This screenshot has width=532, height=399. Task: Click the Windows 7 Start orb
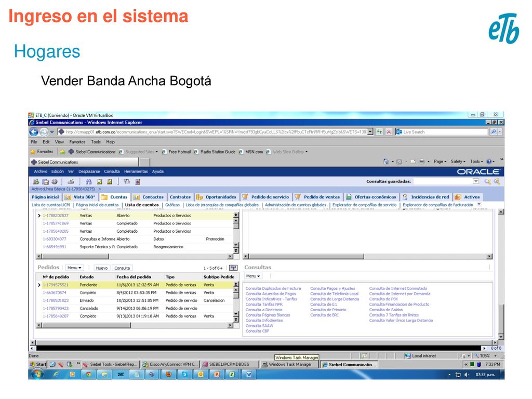coord(37,374)
